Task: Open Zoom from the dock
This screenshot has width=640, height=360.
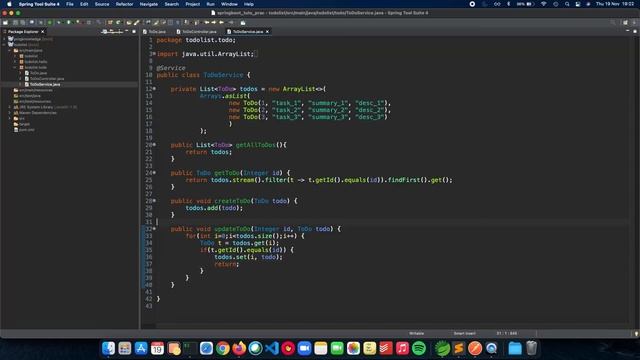Action: tap(304, 348)
